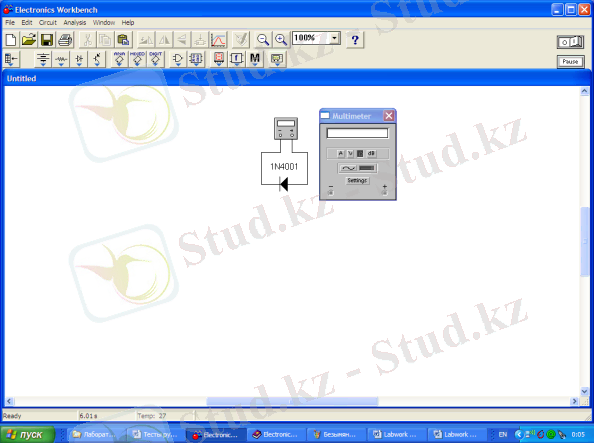Click the Flip Vertical icon
The width and height of the screenshot is (594, 443).
[182, 39]
